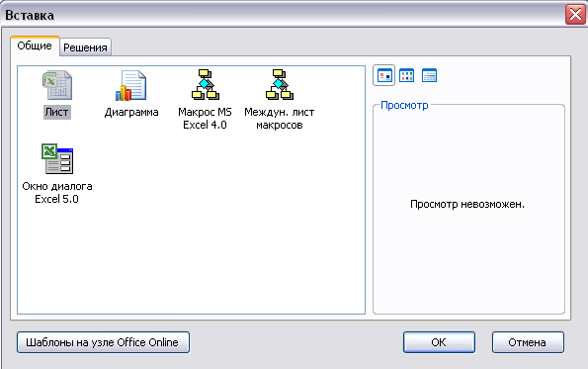The width and height of the screenshot is (588, 369).
Task: Switch to list view of templates
Action: pos(406,75)
